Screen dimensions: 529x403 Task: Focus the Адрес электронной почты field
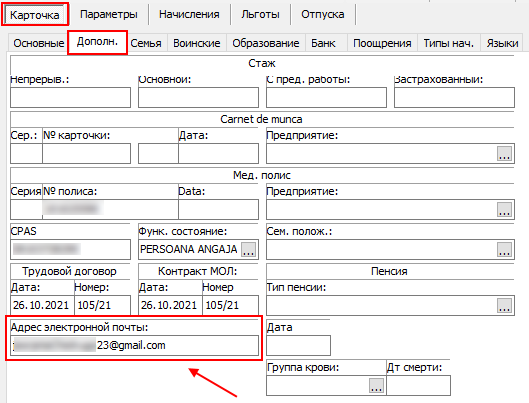[x=134, y=345]
